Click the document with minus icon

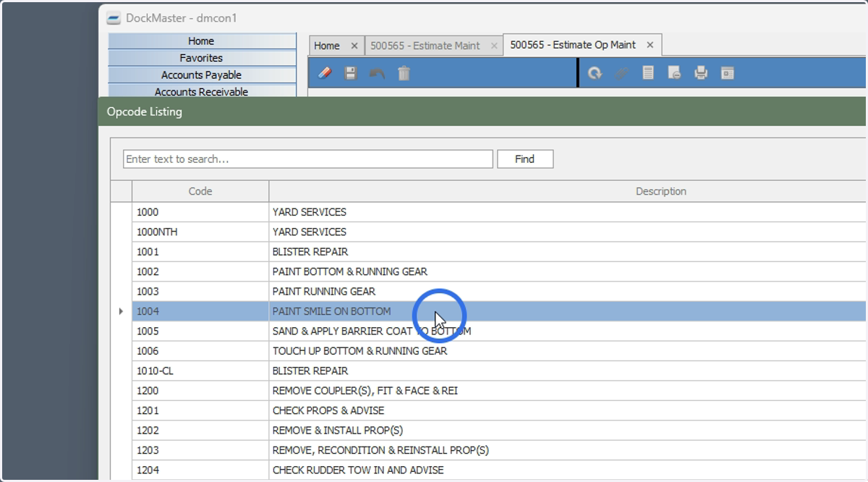[x=674, y=72]
